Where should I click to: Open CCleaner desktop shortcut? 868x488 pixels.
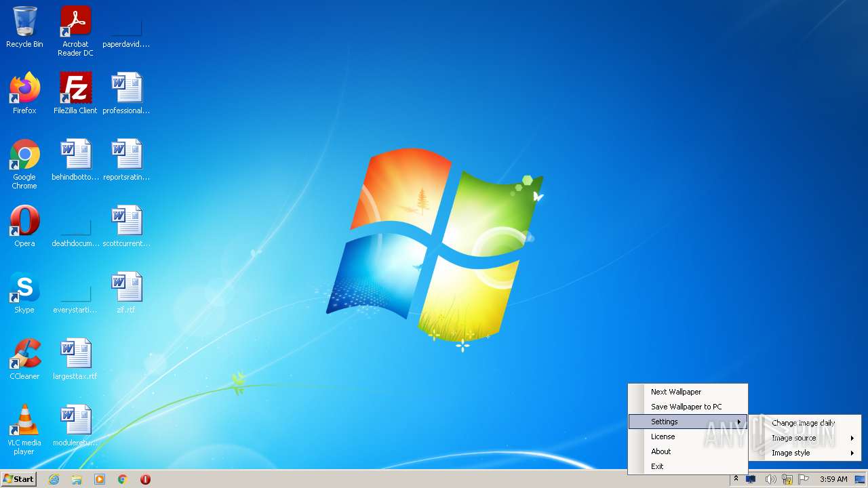tap(24, 359)
